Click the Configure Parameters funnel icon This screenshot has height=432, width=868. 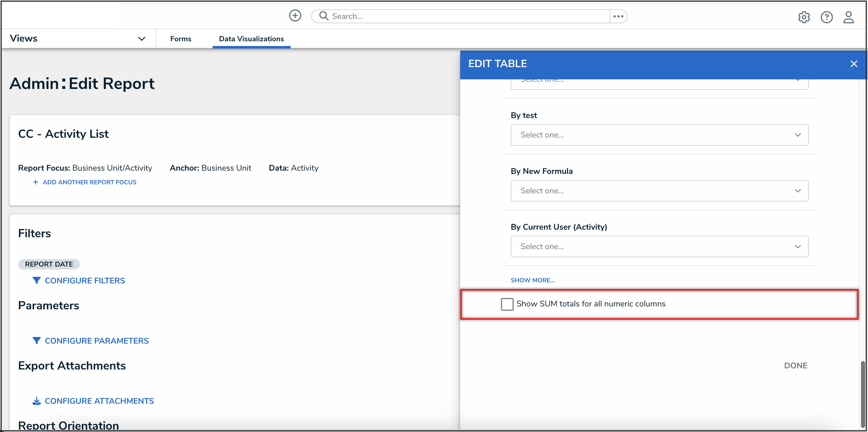pos(36,340)
